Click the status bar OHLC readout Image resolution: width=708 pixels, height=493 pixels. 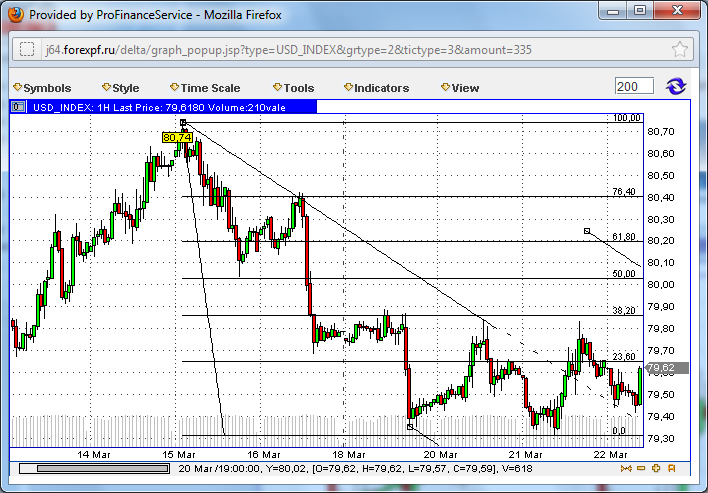point(355,469)
